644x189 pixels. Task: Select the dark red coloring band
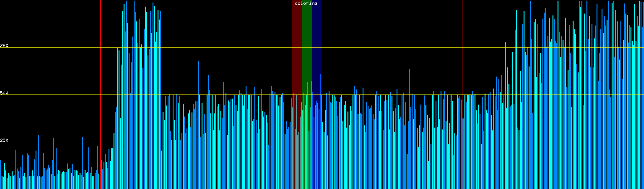297,47
